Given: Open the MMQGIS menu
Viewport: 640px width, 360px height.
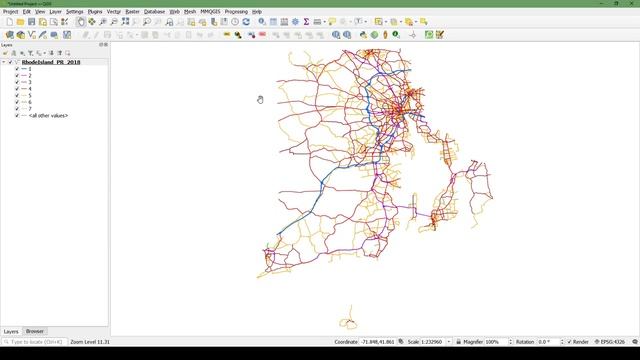Looking at the screenshot, I should coord(210,12).
